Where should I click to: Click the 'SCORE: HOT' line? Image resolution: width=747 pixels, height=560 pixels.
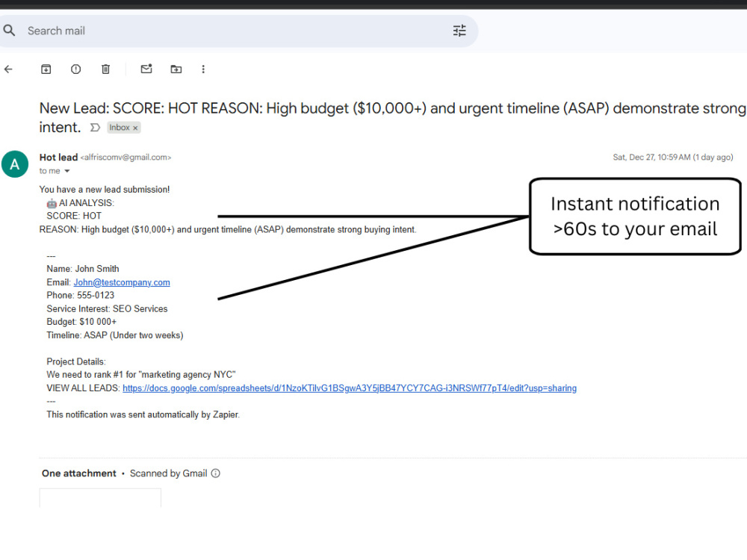74,217
